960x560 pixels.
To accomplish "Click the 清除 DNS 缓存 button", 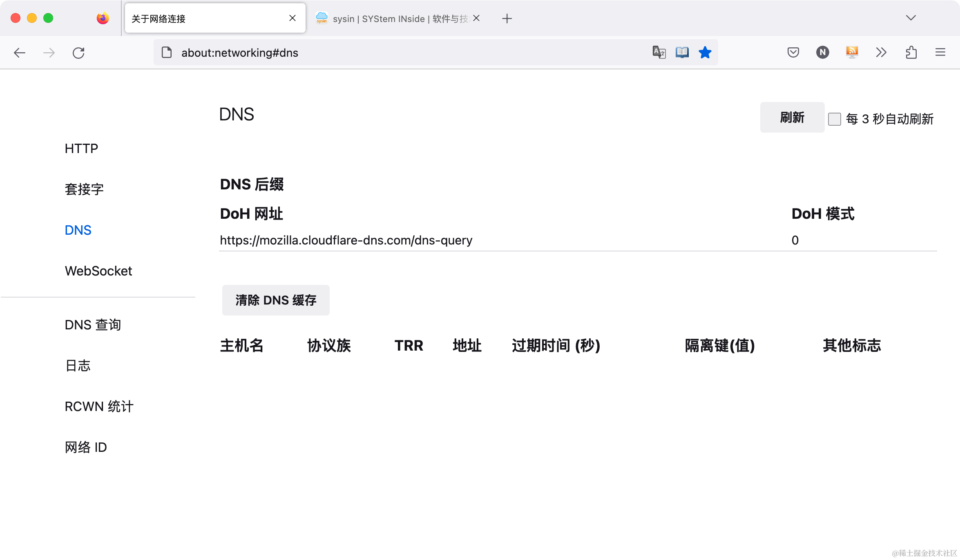I will pos(275,300).
